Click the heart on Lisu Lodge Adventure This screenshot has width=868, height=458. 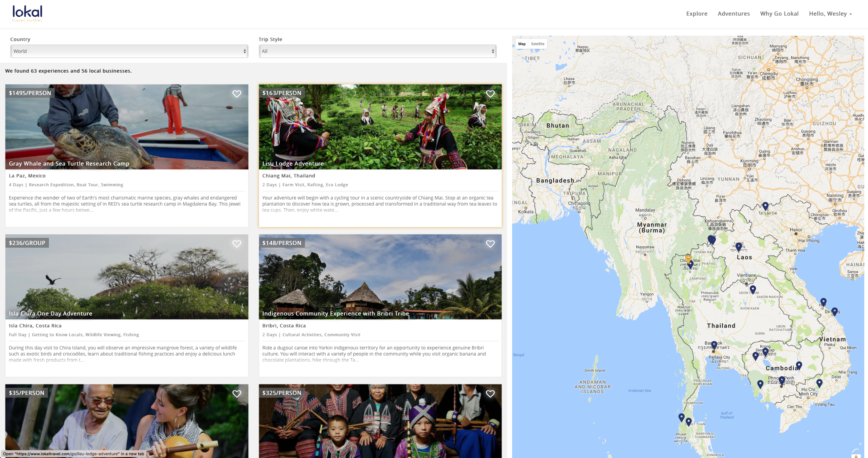tap(490, 94)
